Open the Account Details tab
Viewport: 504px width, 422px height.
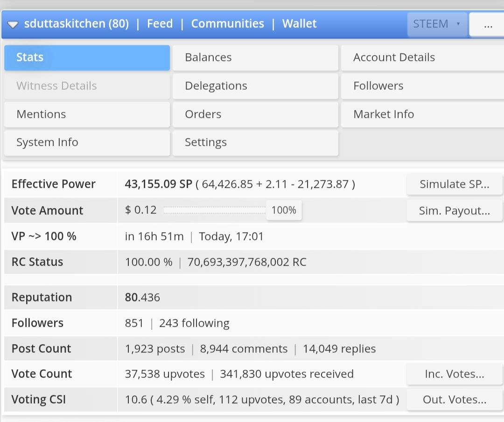(x=423, y=57)
